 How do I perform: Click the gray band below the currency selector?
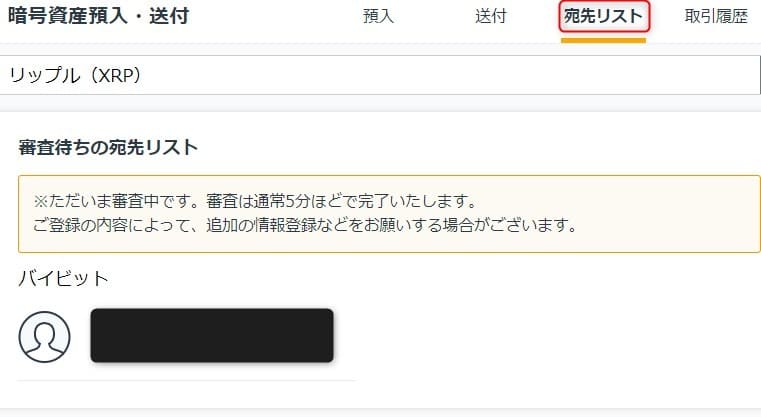tap(380, 103)
